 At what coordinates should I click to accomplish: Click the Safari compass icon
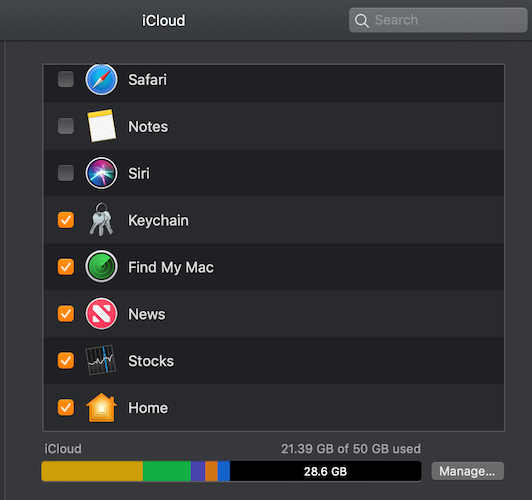(101, 79)
